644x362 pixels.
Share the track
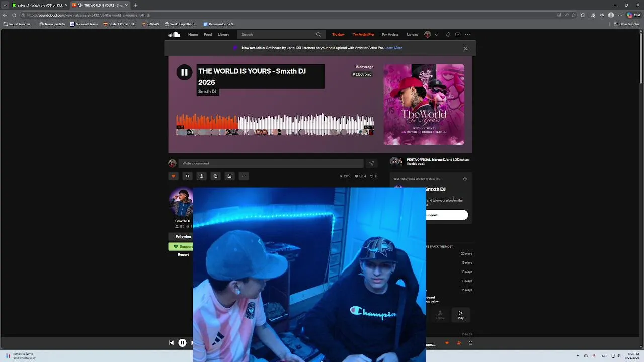tap(201, 176)
